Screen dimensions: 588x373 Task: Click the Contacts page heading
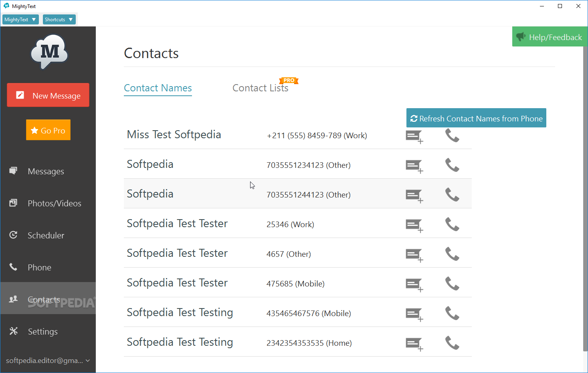(x=151, y=53)
